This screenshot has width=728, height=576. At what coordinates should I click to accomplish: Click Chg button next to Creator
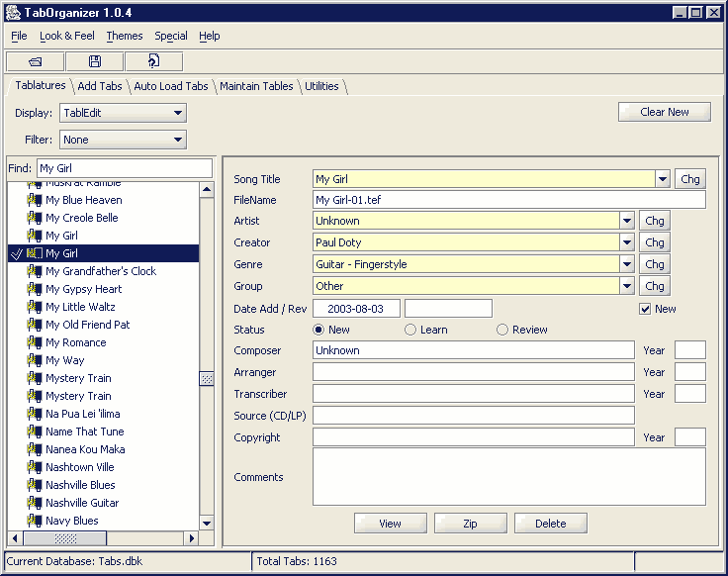(655, 242)
